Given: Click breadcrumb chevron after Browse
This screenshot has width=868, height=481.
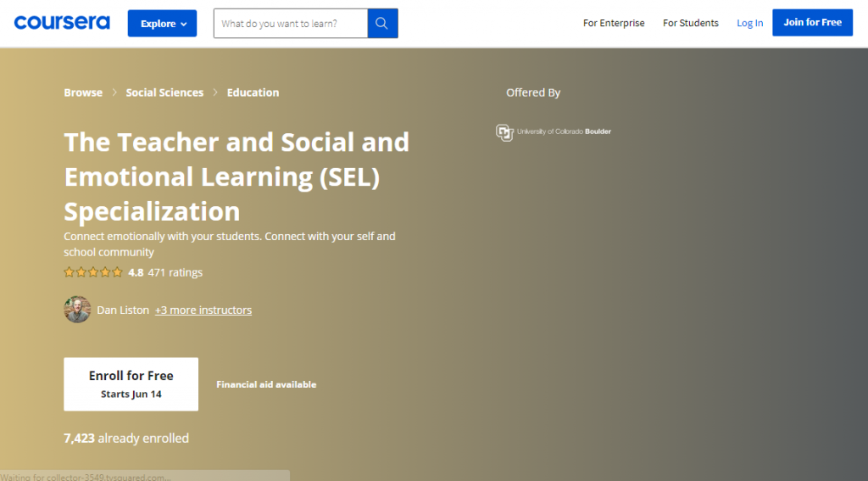Looking at the screenshot, I should (114, 92).
